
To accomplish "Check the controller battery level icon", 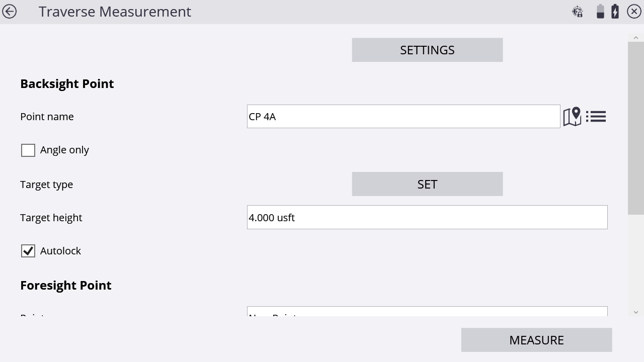I will 600,12.
